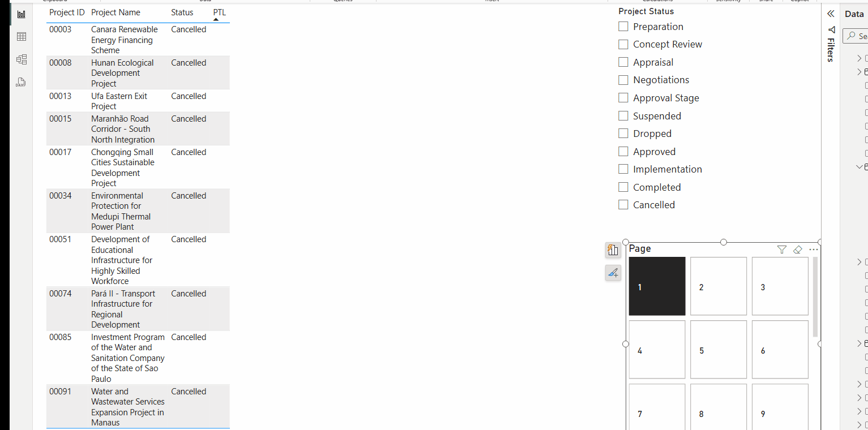Open filter options on the Page slicer header

(x=782, y=250)
